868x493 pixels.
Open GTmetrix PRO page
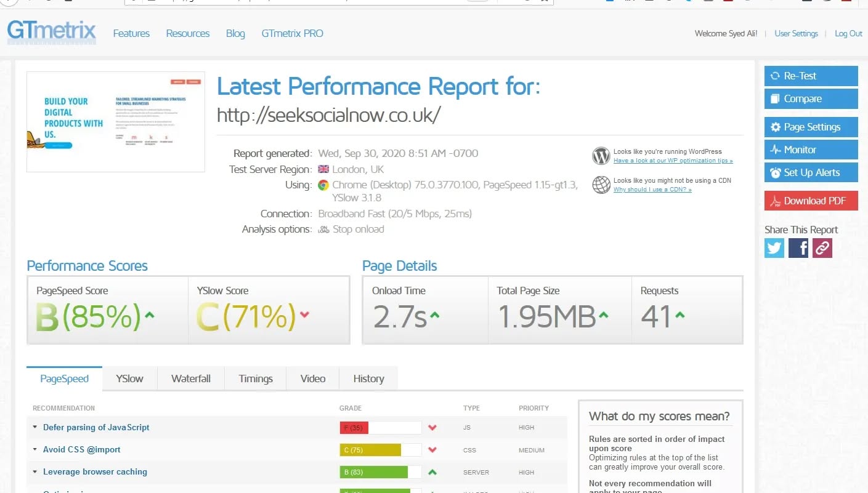click(292, 33)
